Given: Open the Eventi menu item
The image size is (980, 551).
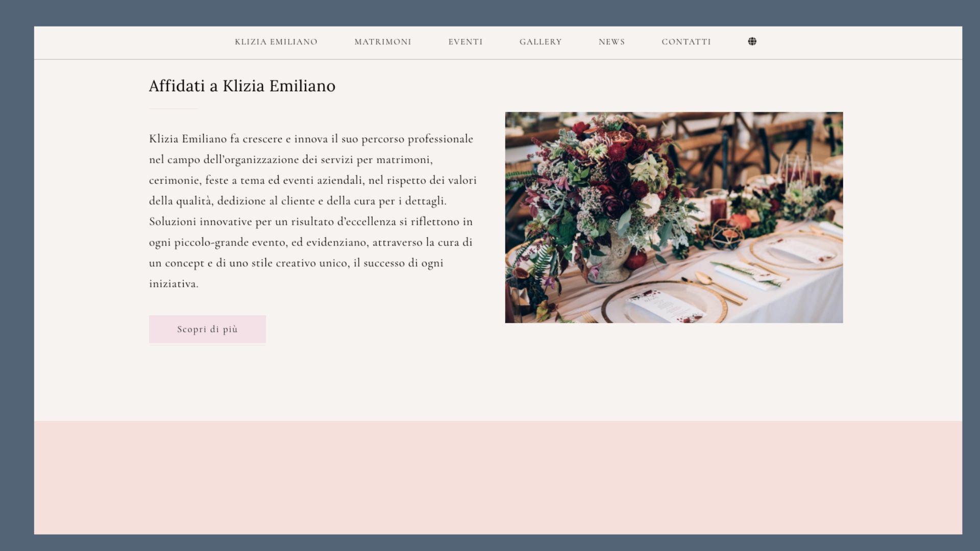Looking at the screenshot, I should [465, 42].
